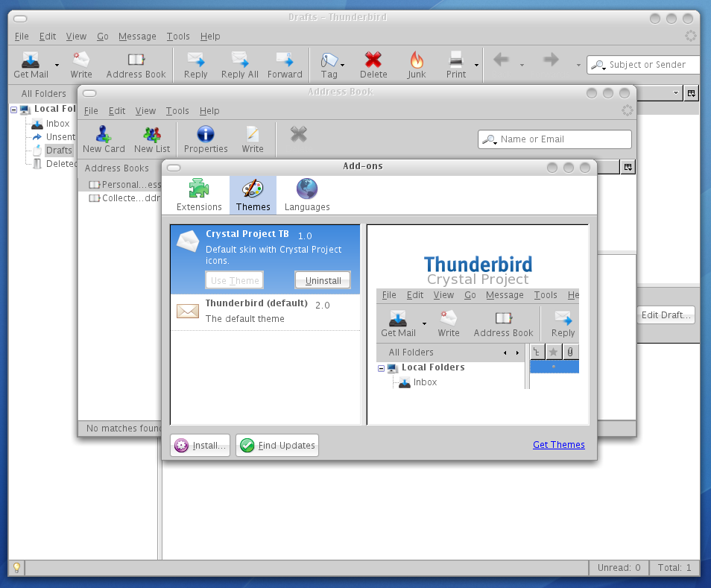Click the Use Theme button

(x=235, y=280)
